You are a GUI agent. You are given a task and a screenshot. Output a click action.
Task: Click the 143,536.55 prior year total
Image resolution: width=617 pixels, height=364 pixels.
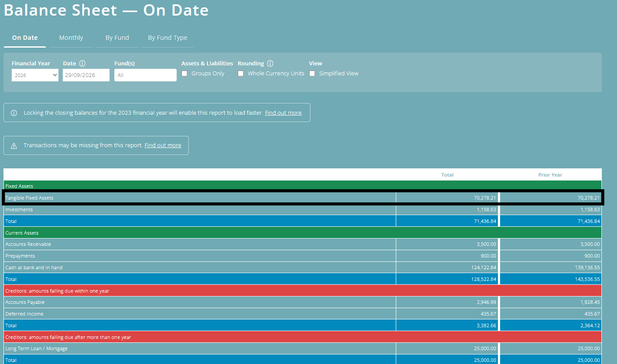(588, 279)
